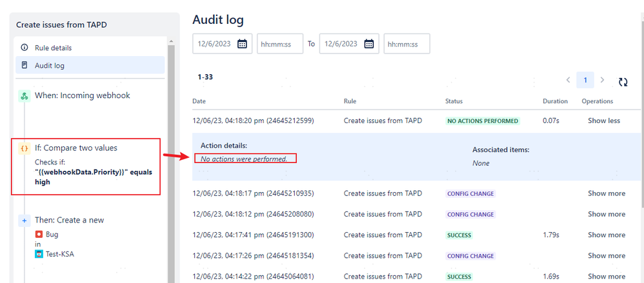Select If: Compare two values step
The image size is (644, 283).
(x=76, y=148)
